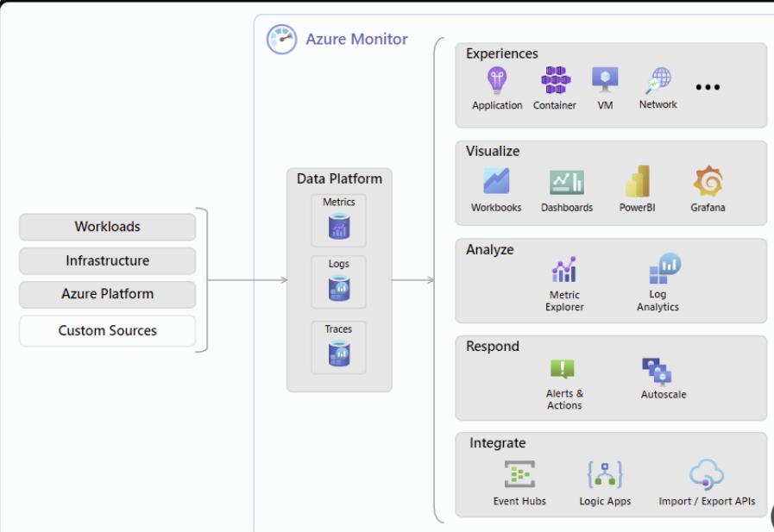Click the PowerBI icon
Image resolution: width=774 pixels, height=532 pixels.
pyautogui.click(x=638, y=181)
